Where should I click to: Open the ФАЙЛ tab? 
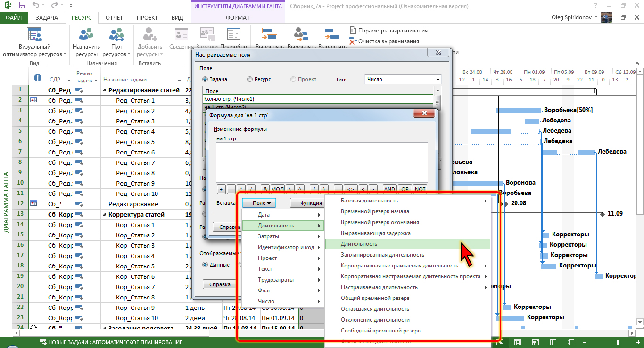point(14,17)
